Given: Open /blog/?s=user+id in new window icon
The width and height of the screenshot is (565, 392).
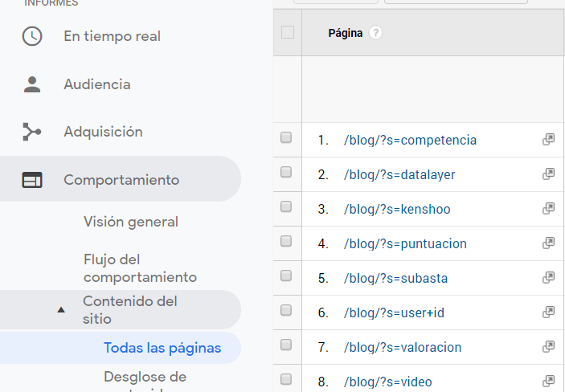Looking at the screenshot, I should (x=548, y=312).
